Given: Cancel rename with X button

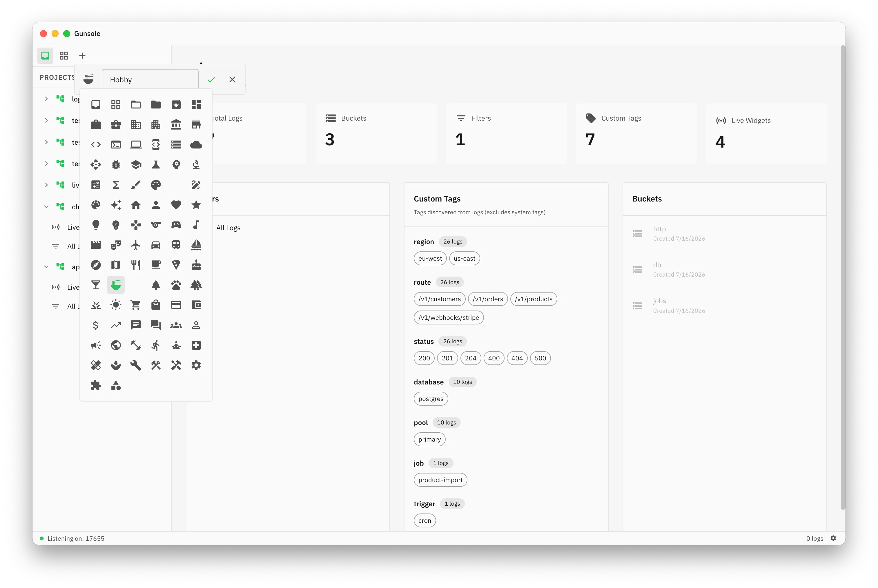Looking at the screenshot, I should tap(232, 79).
